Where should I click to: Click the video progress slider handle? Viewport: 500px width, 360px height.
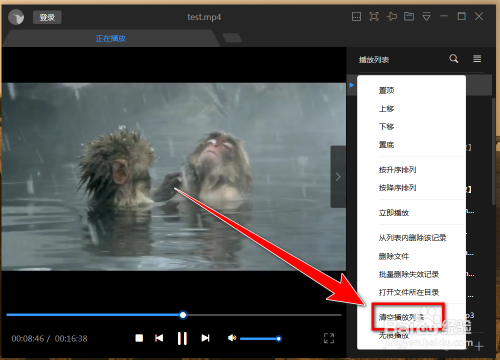tap(183, 315)
